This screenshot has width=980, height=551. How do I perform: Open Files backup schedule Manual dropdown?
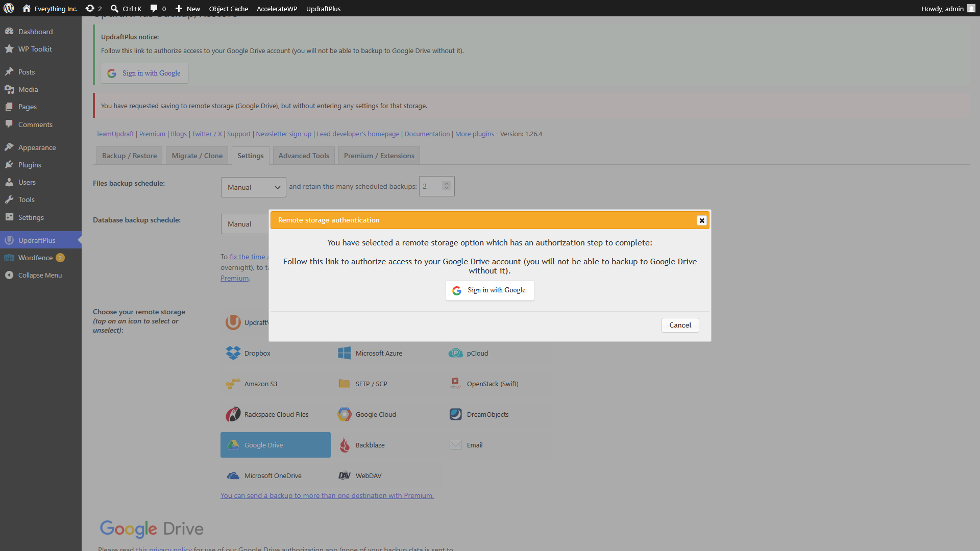pos(254,187)
